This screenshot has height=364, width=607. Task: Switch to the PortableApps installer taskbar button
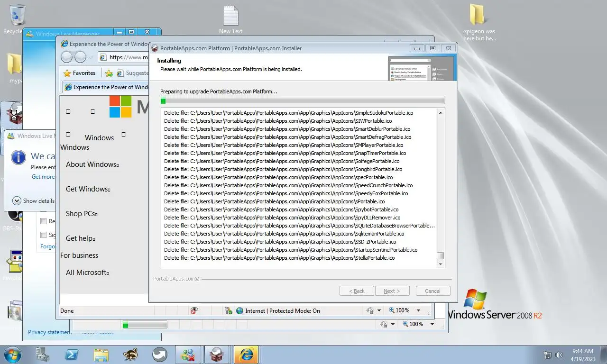coord(217,355)
